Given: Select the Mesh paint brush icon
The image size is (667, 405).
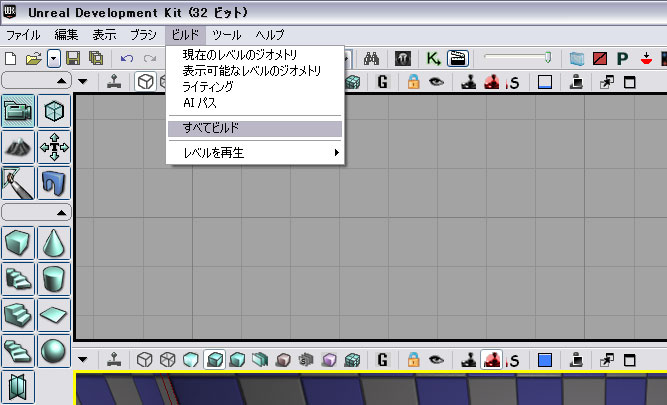Looking at the screenshot, I should [18, 183].
